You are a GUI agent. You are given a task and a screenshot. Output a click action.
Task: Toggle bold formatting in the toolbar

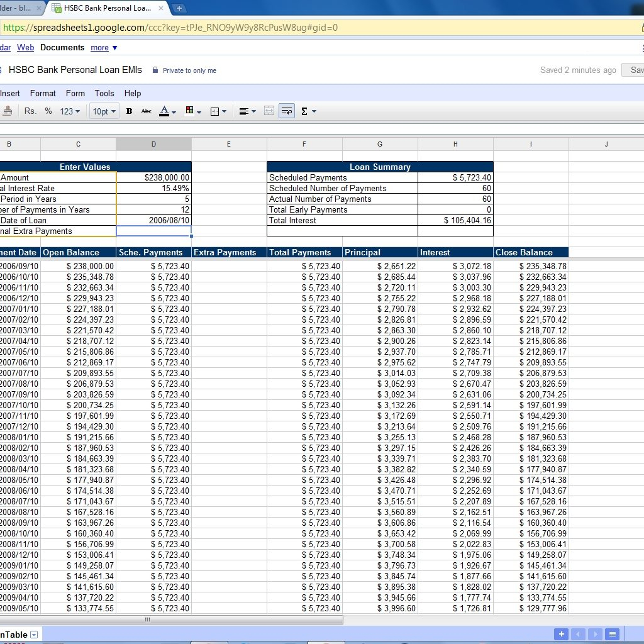point(129,111)
